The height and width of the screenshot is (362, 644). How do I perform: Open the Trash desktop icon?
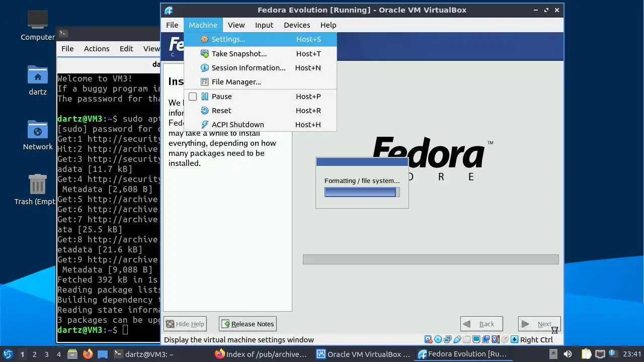tap(38, 190)
